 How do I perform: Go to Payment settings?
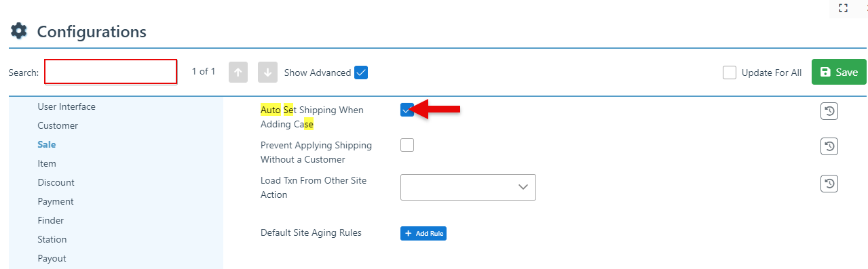coord(56,201)
